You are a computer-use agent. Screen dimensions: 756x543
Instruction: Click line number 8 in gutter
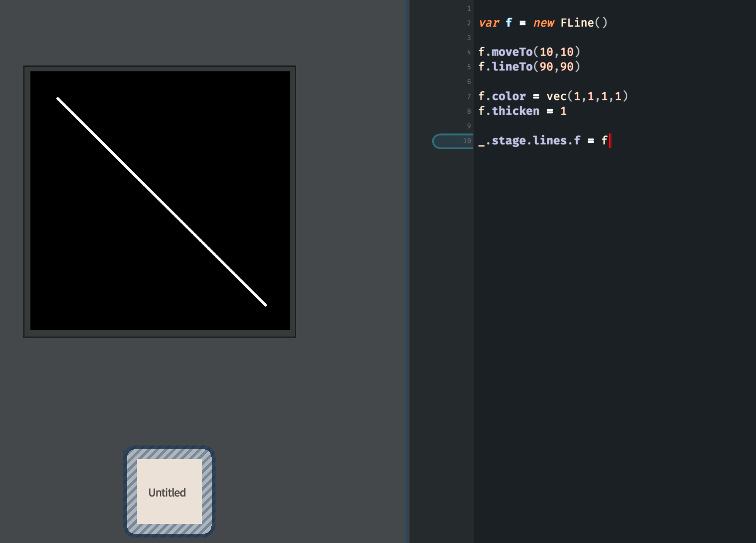[469, 111]
